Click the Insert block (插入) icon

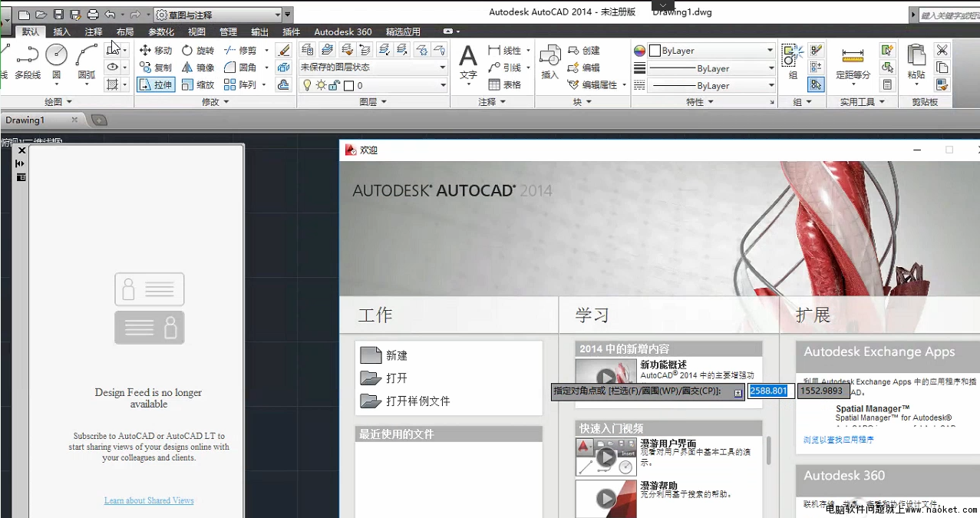coord(550,62)
